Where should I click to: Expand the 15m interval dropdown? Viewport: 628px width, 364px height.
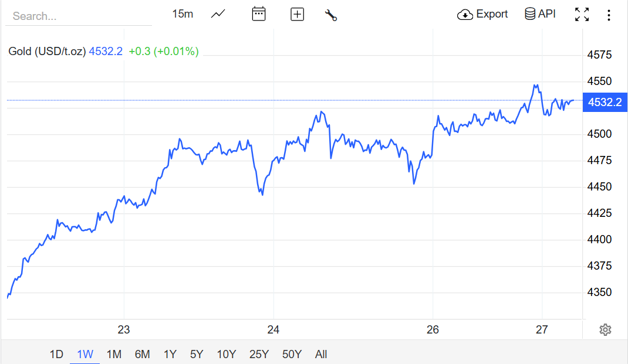click(183, 14)
